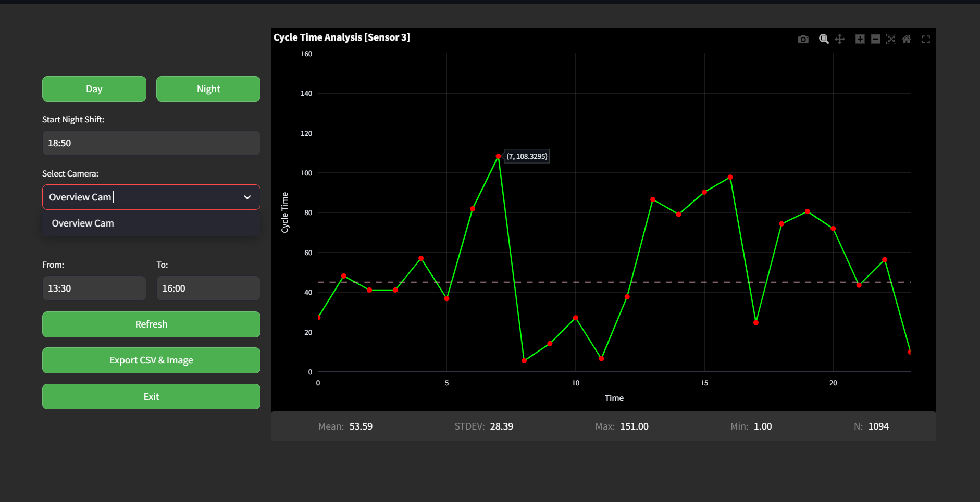Toggle fullscreen view of the chart
Viewport: 980px width, 502px height.
tap(926, 39)
